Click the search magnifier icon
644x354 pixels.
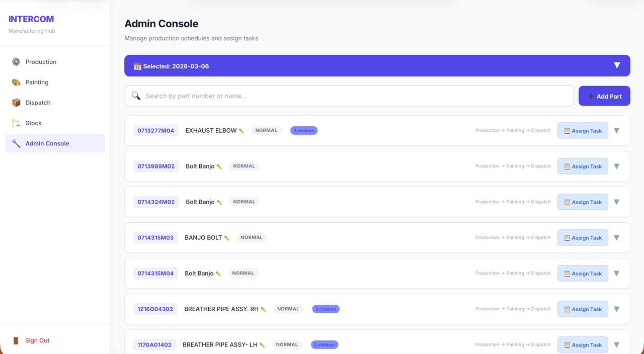136,96
